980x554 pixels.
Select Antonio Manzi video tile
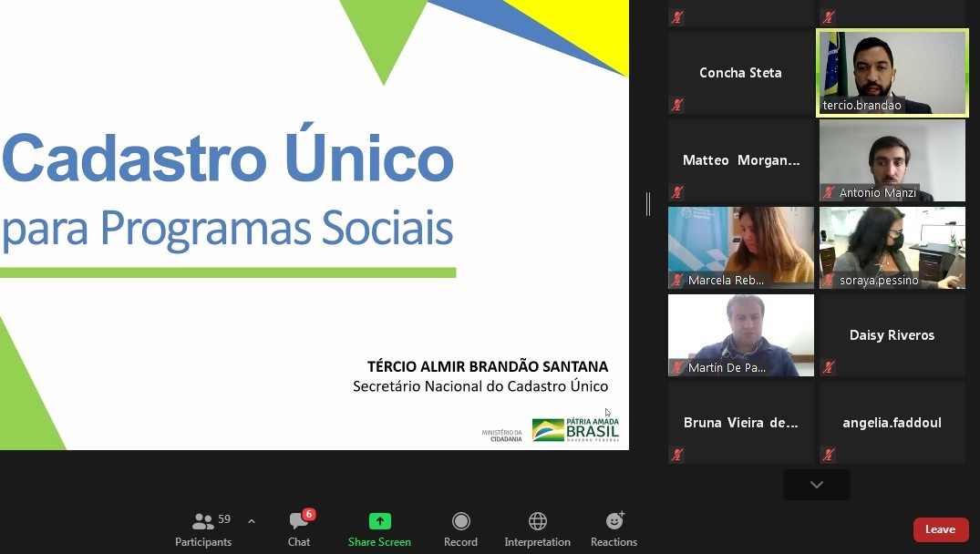tap(892, 160)
